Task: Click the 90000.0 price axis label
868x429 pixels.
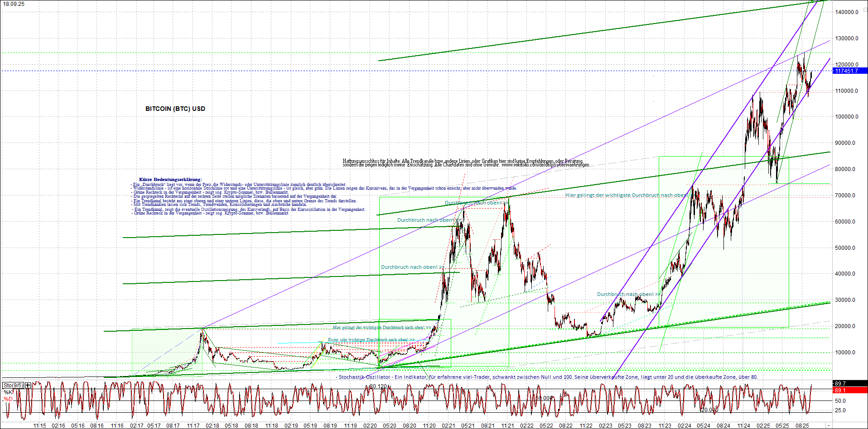Action: [x=845, y=143]
